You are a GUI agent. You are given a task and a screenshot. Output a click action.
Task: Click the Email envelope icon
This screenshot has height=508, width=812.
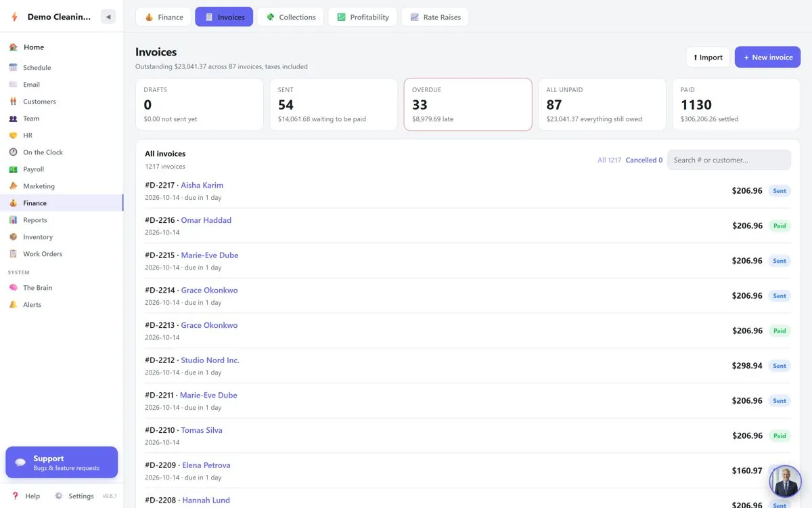(13, 85)
